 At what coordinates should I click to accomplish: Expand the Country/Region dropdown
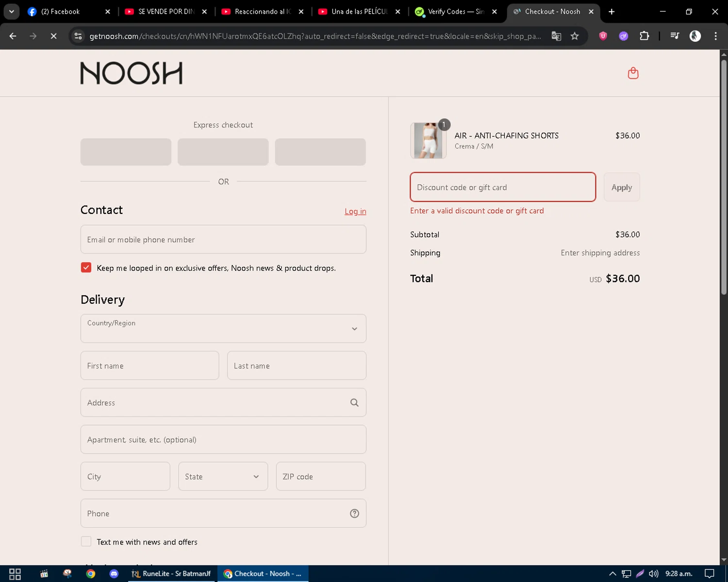point(223,328)
